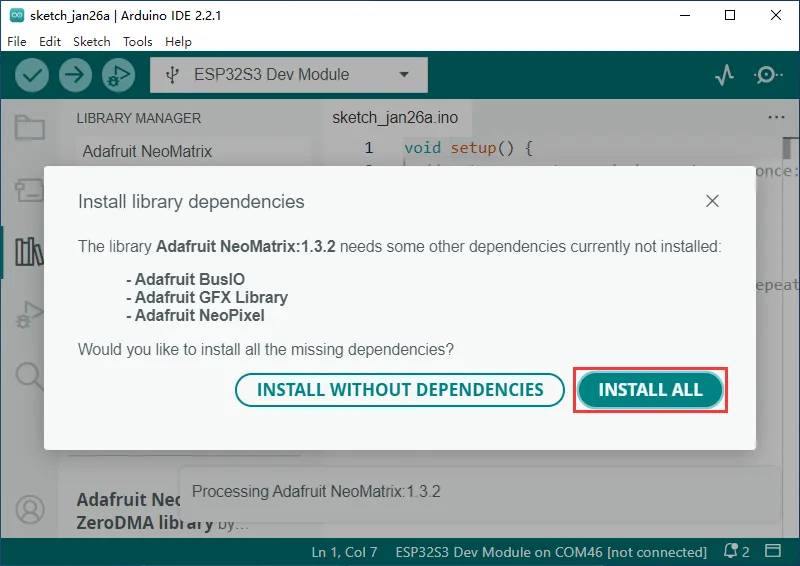Open the Sketch menu
The width and height of the screenshot is (800, 566).
[x=92, y=42]
